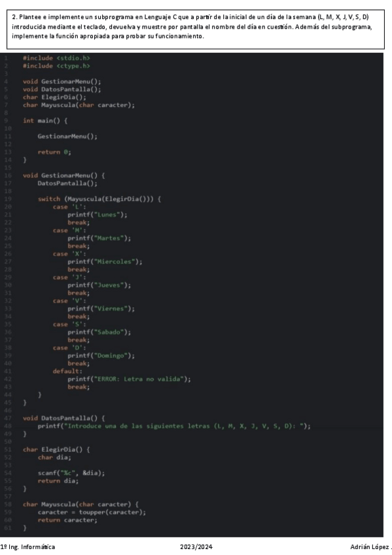
Task: Click the printf("Lunes") line
Action: click(98, 215)
